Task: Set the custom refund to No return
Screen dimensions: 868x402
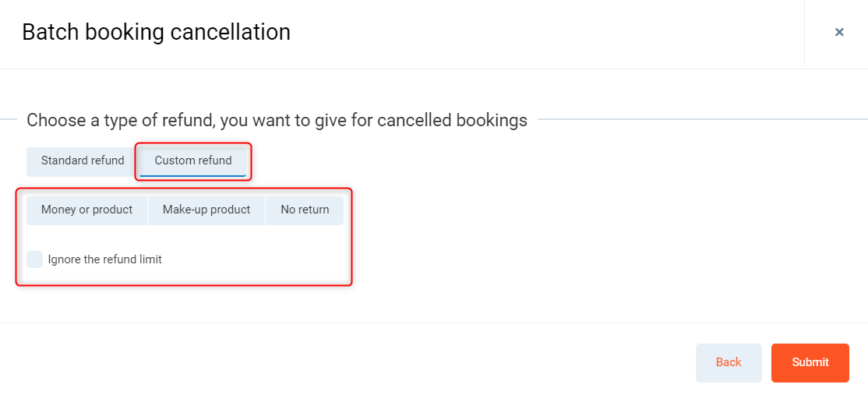Action: point(305,210)
